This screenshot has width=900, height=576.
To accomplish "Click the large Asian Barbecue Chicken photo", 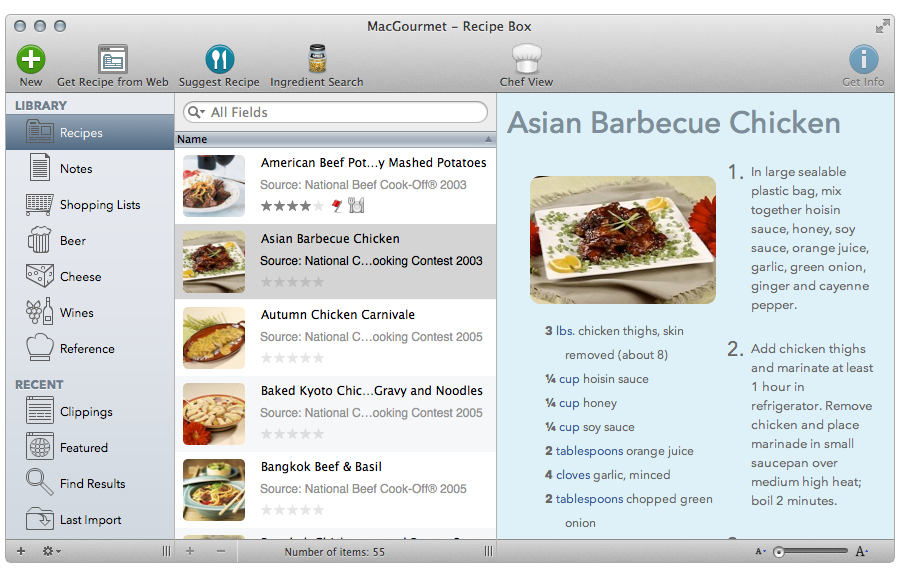I will [623, 240].
